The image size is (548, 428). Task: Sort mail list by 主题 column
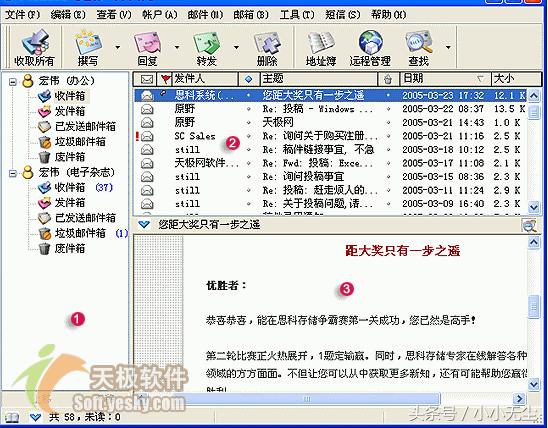[x=319, y=79]
